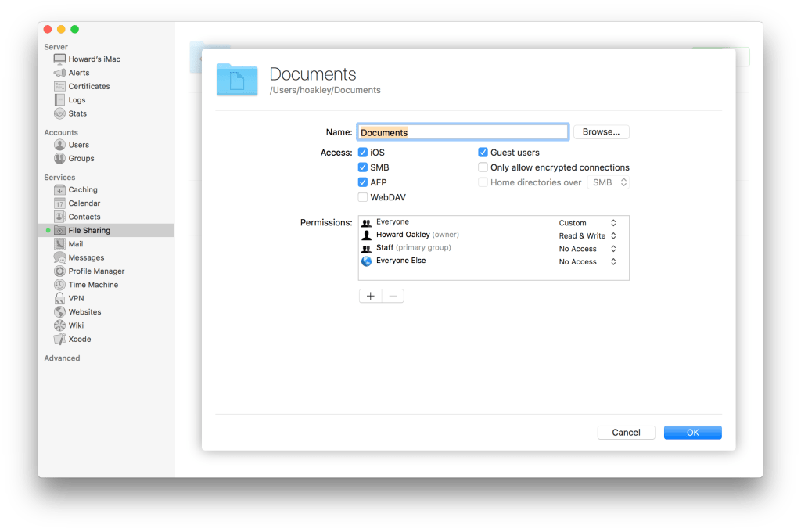Open the Alerts icon in sidebar
801x532 pixels.
pyautogui.click(x=60, y=73)
